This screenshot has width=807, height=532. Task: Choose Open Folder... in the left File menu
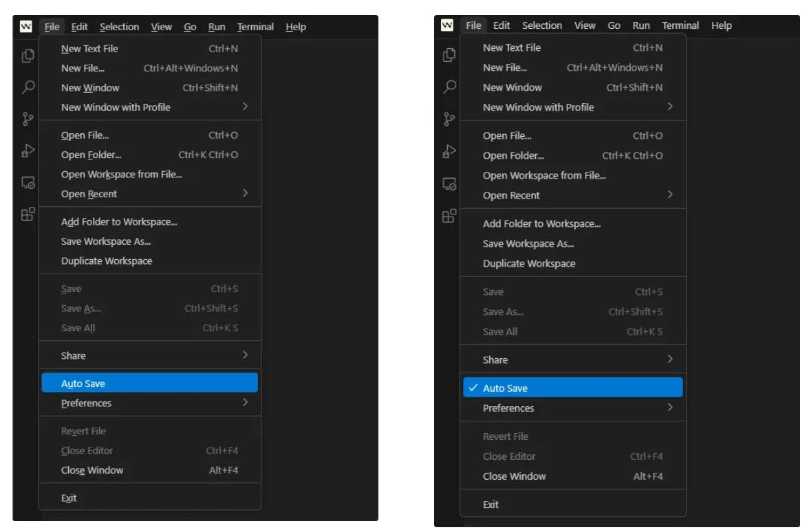tap(91, 155)
